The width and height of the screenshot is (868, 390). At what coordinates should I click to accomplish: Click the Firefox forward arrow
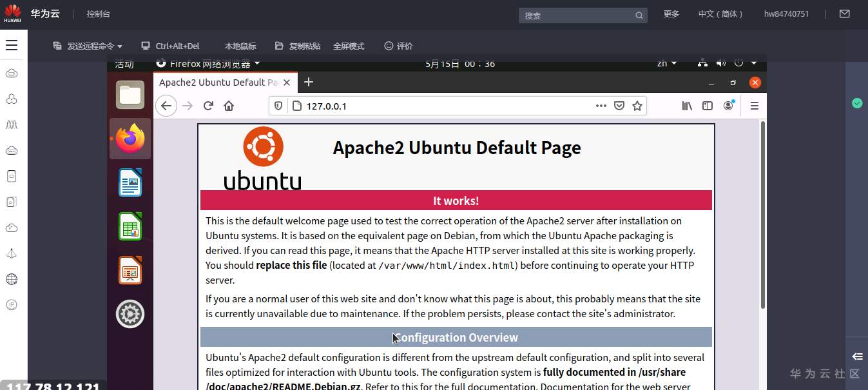tap(188, 106)
